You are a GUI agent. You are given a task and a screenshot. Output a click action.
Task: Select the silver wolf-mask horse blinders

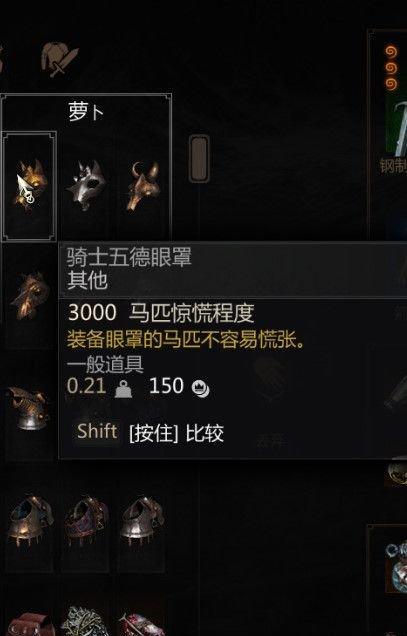point(86,186)
